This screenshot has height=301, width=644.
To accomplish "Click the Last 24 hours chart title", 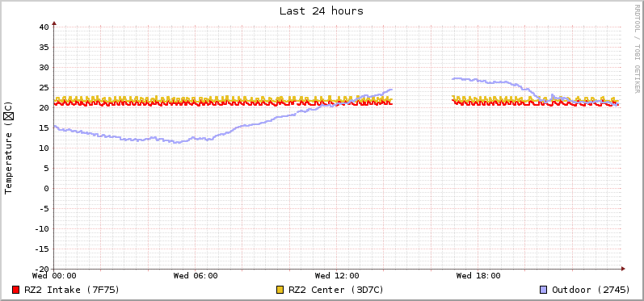I will tap(322, 11).
